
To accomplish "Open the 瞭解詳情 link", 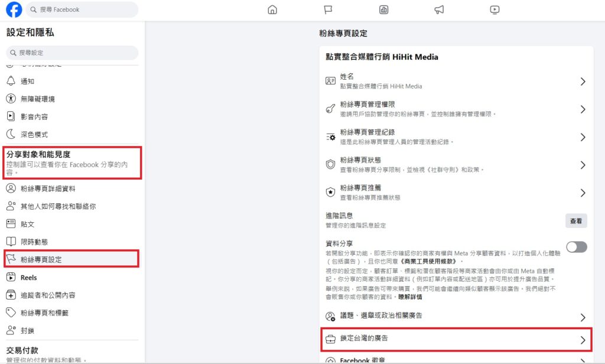I will (410, 297).
